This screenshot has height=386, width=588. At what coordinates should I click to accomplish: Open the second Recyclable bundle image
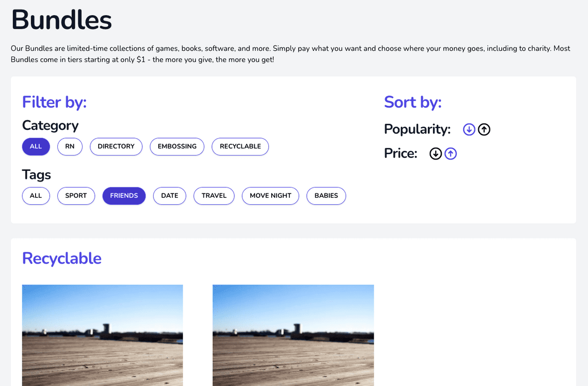tap(293, 335)
